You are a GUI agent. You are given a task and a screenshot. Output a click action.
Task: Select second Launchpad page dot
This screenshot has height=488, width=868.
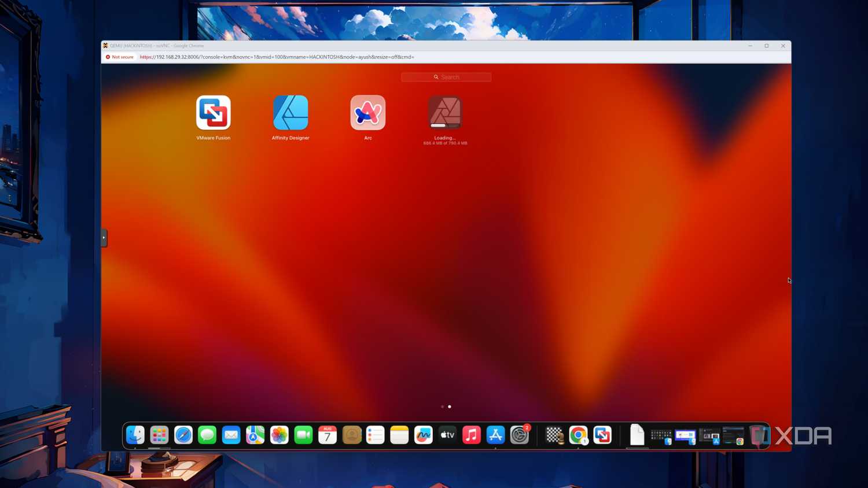click(x=450, y=406)
